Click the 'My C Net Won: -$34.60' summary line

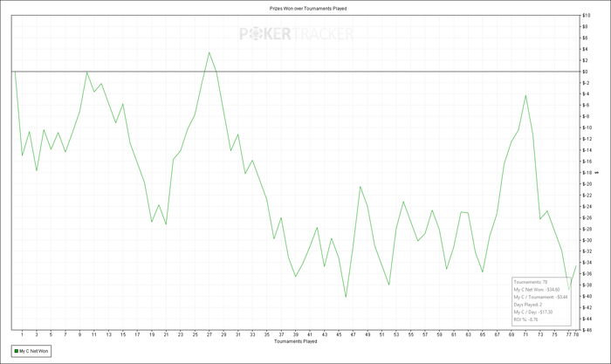coord(537,290)
